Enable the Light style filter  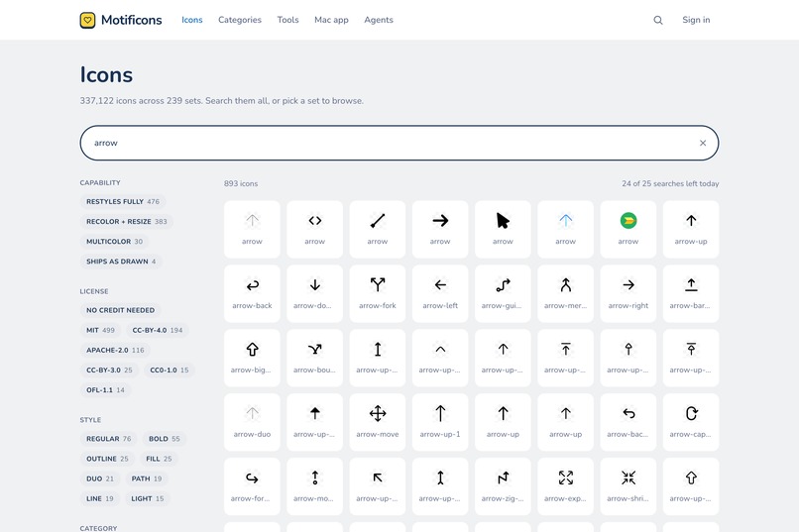(x=148, y=498)
